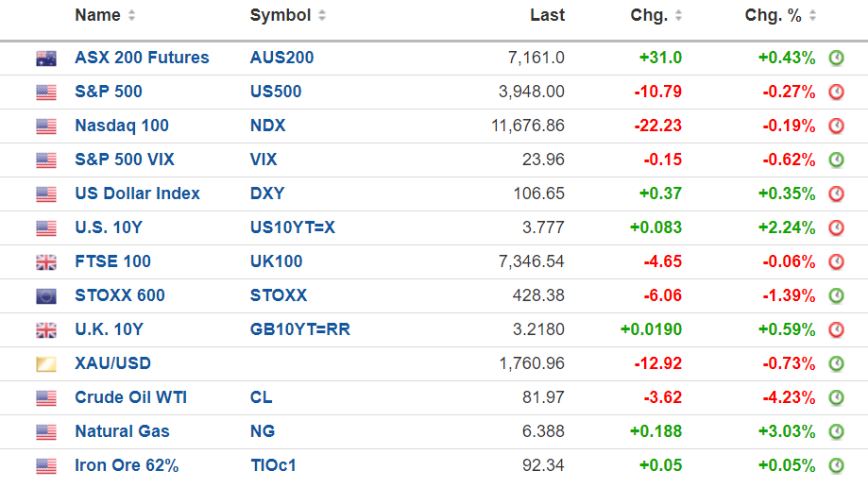Click the red clock icon beside S&P 500
The height and width of the screenshot is (488, 868).
(836, 92)
